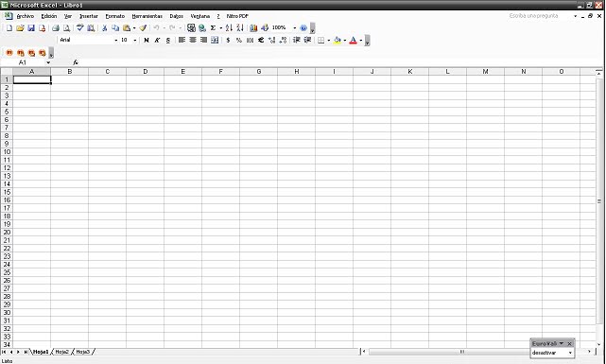The image size is (606, 364).
Task: Apply Euro currency style
Action: (261, 41)
